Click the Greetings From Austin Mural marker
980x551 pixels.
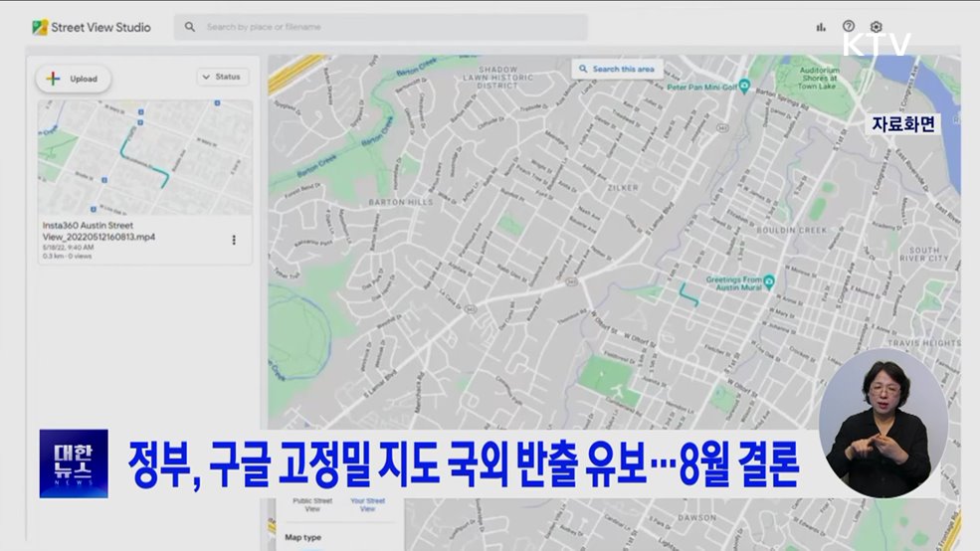(x=769, y=282)
